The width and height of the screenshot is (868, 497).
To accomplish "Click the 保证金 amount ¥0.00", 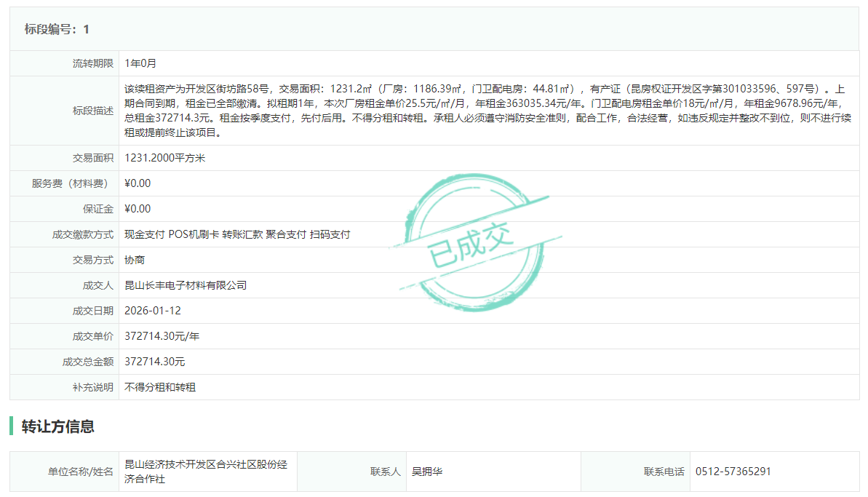I will 138,209.
